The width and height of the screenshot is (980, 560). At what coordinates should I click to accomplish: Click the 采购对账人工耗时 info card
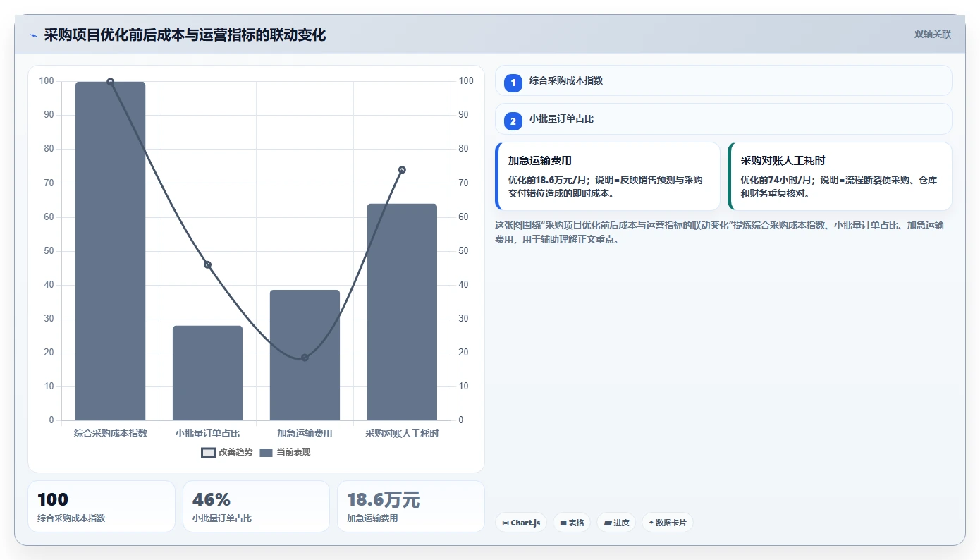click(x=840, y=176)
